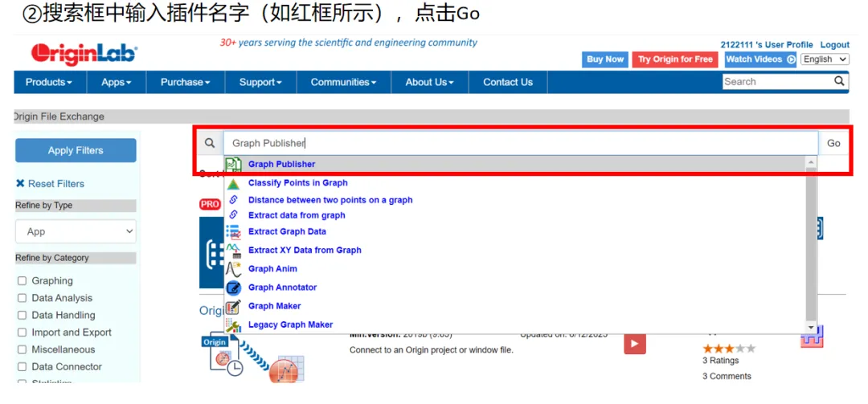Viewport: 868px width, 404px height.
Task: Expand the About Us menu
Action: point(429,82)
